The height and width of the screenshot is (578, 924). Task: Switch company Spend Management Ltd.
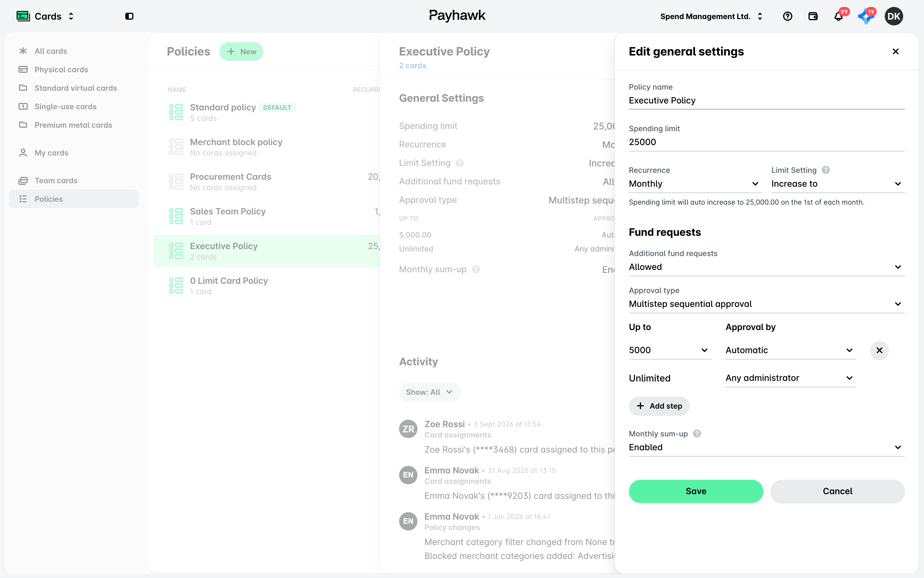711,16
